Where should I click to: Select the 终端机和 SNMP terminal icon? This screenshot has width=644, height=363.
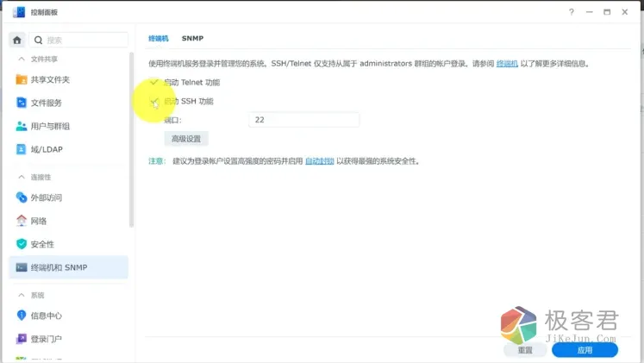tap(22, 267)
